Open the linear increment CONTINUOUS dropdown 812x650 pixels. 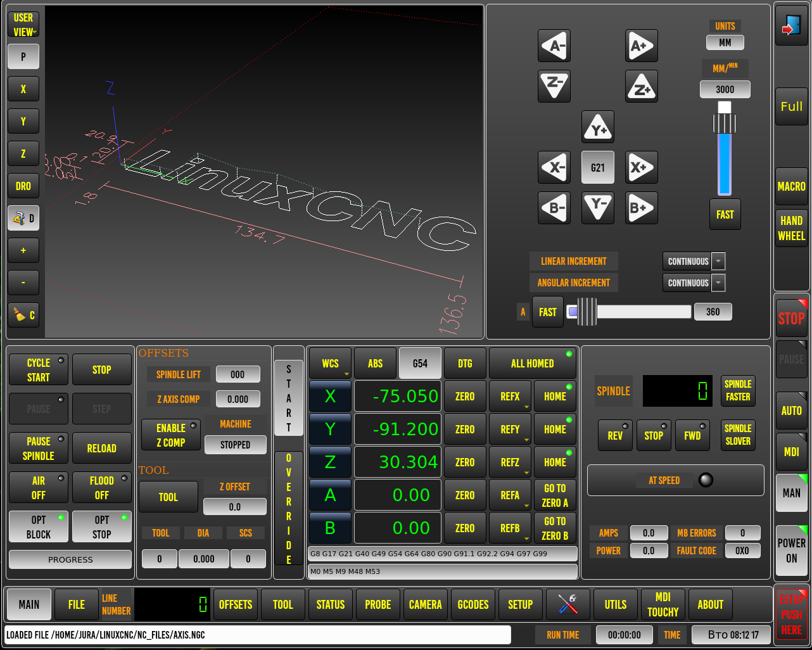click(694, 261)
